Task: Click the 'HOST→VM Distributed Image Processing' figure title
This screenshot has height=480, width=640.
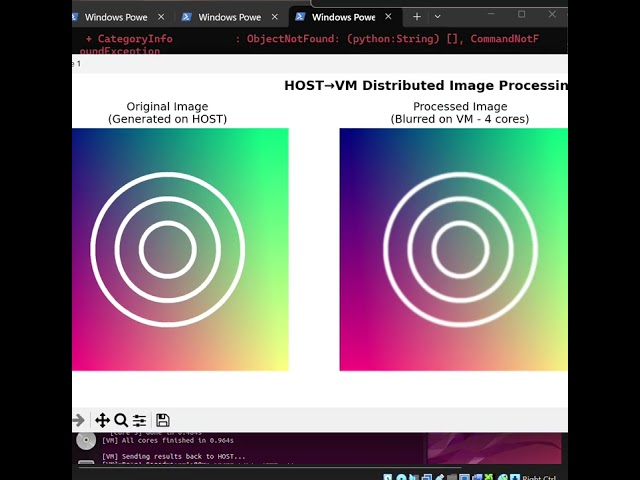Action: coord(426,85)
